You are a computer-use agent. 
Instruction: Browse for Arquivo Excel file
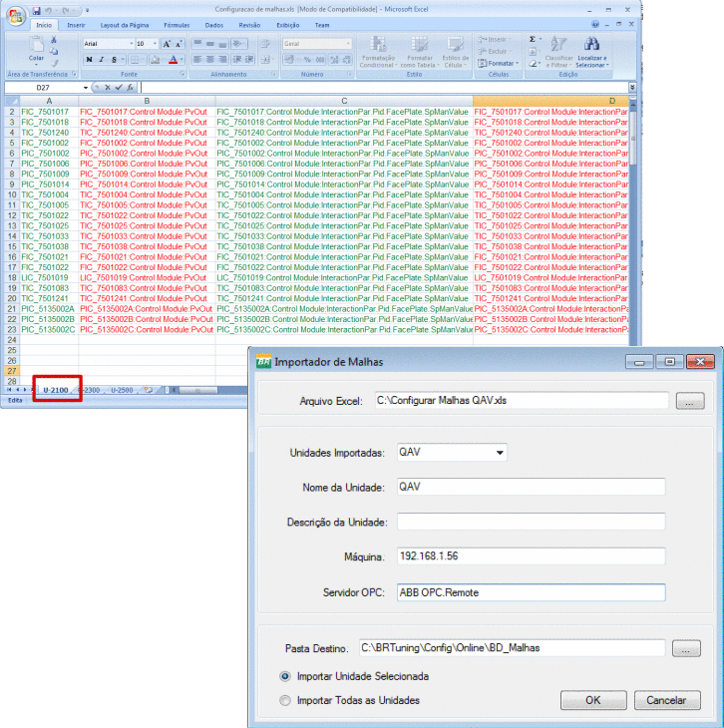click(689, 401)
